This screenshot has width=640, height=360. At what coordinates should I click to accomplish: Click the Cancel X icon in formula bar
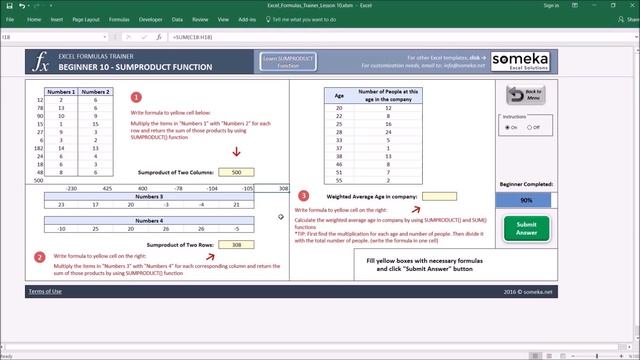pos(128,37)
